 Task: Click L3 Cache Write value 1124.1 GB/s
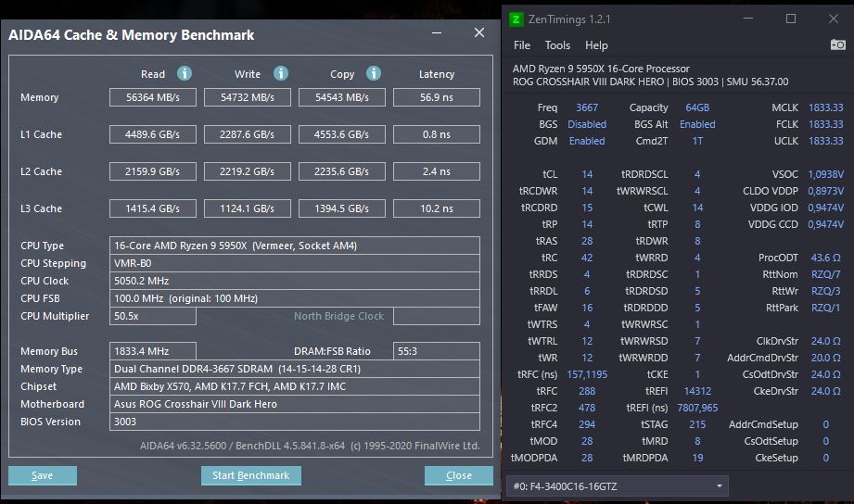[x=248, y=208]
